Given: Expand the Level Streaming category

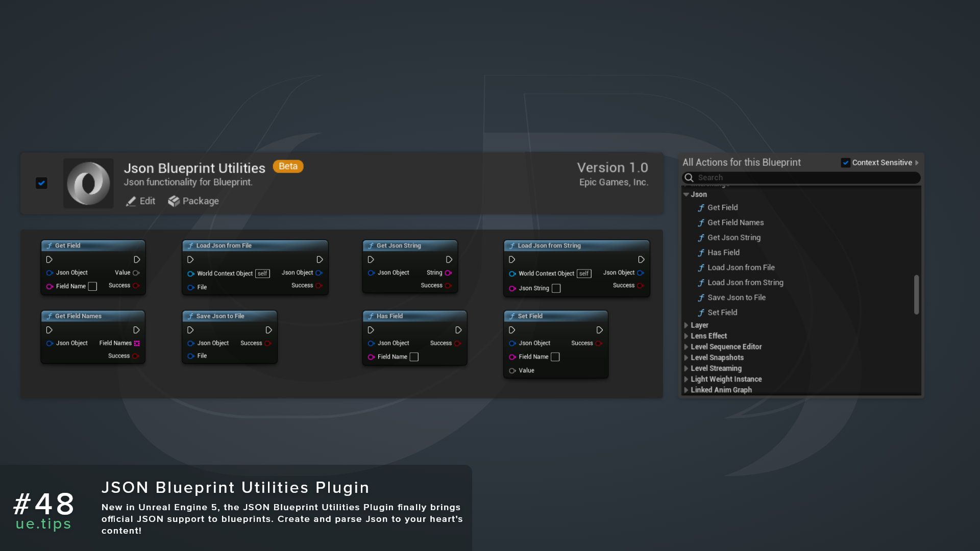Looking at the screenshot, I should point(686,368).
